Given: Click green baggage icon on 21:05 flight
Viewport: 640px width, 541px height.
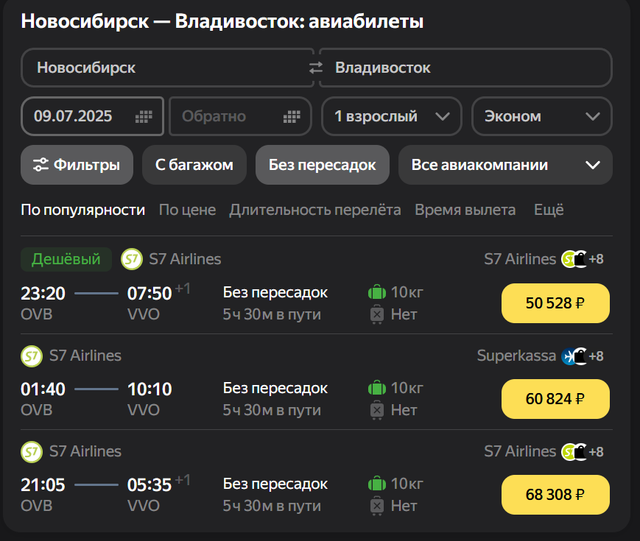Looking at the screenshot, I should pos(377,484).
